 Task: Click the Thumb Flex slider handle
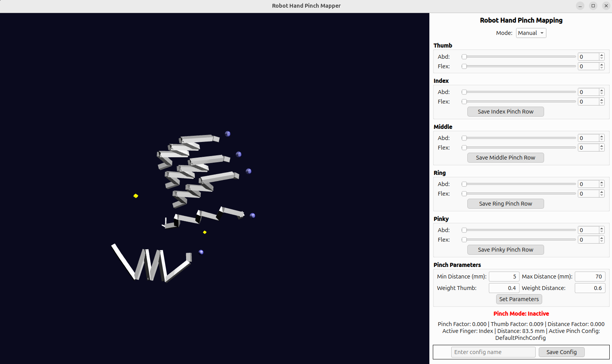pos(464,66)
